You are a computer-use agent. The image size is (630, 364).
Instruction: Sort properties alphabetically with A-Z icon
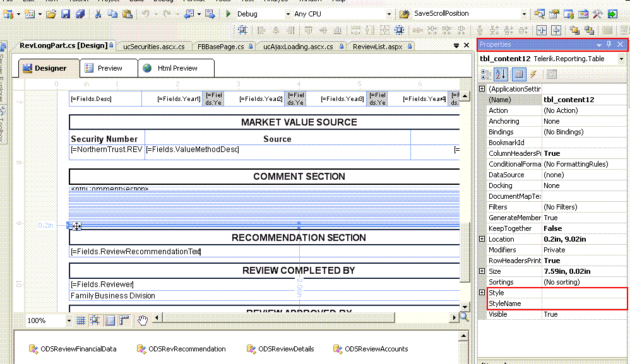(501, 74)
